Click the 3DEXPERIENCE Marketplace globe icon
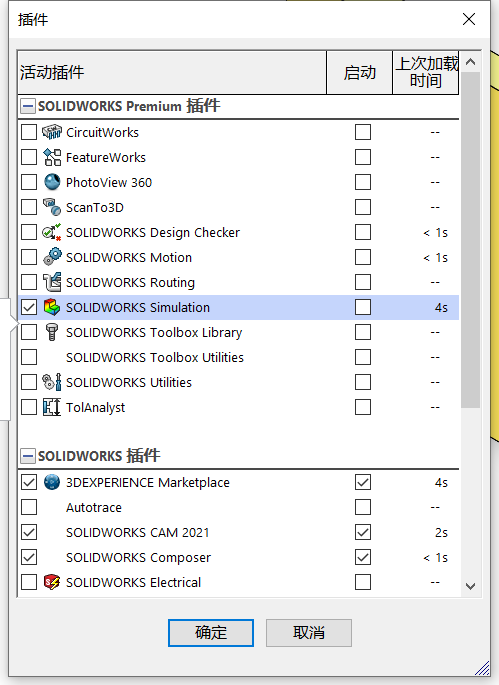499x685 pixels. click(52, 482)
